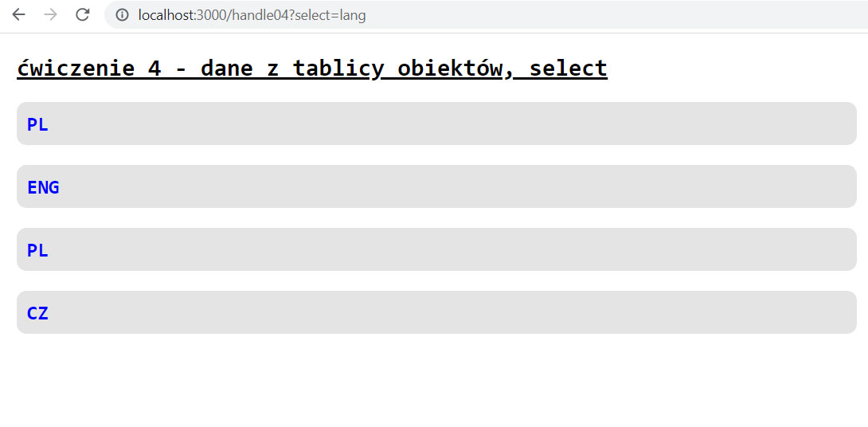Select the PL row above ENG

coord(436,123)
